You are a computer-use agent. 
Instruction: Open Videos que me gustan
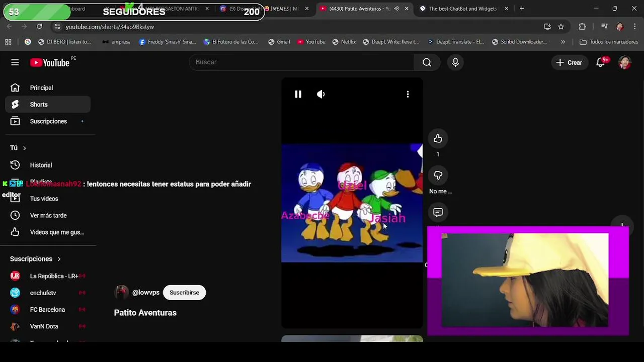(x=48, y=232)
